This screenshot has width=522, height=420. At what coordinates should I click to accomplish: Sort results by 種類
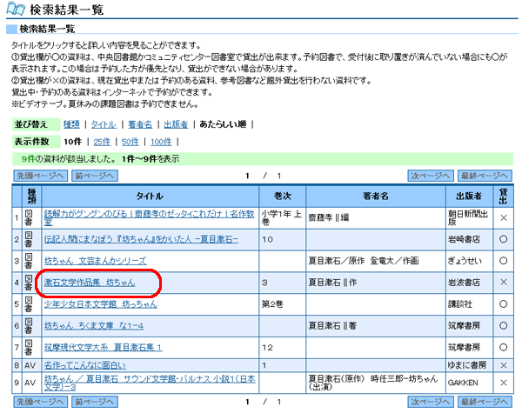click(71, 124)
